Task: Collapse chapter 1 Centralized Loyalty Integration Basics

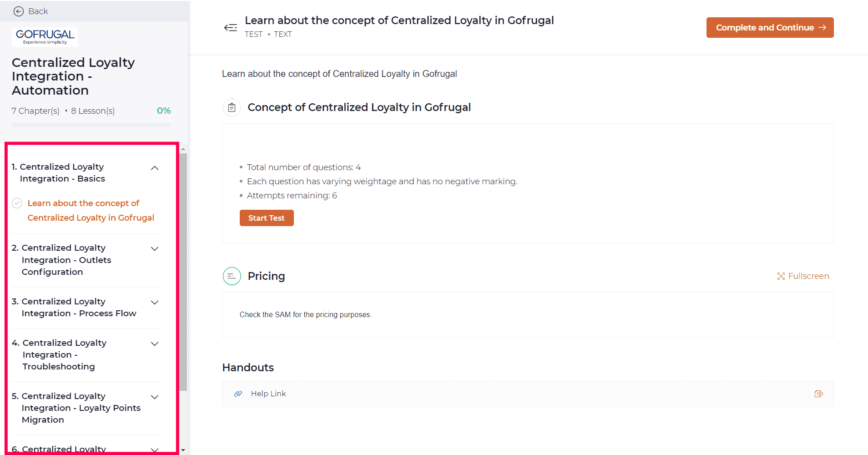Action: click(155, 168)
